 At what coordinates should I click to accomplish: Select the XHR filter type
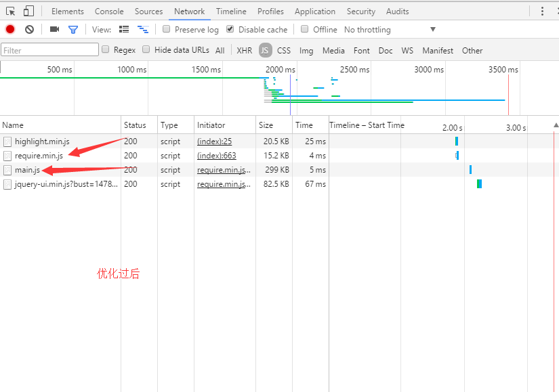(x=244, y=51)
